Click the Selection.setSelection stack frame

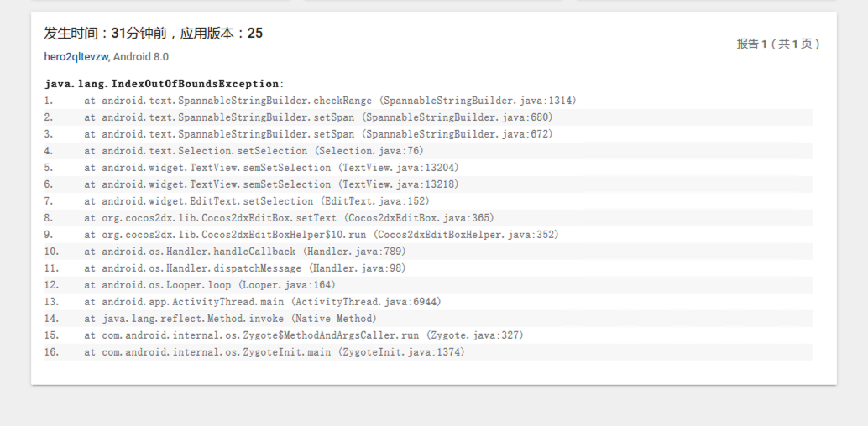click(254, 151)
